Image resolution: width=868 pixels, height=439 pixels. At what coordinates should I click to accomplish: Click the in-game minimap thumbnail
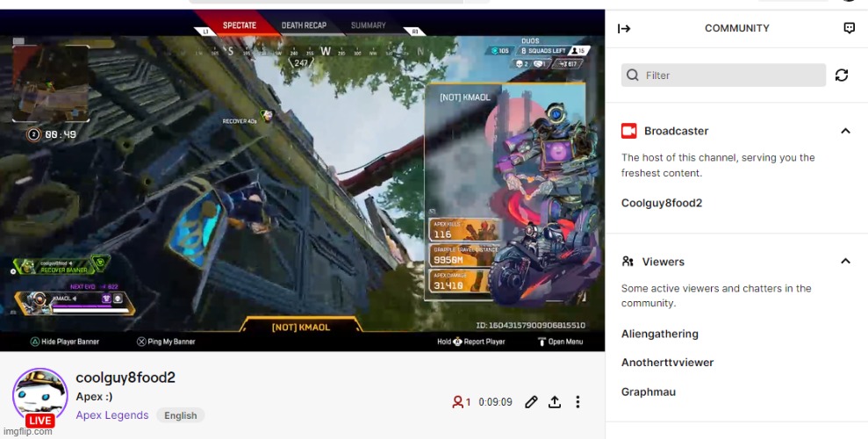click(x=50, y=83)
